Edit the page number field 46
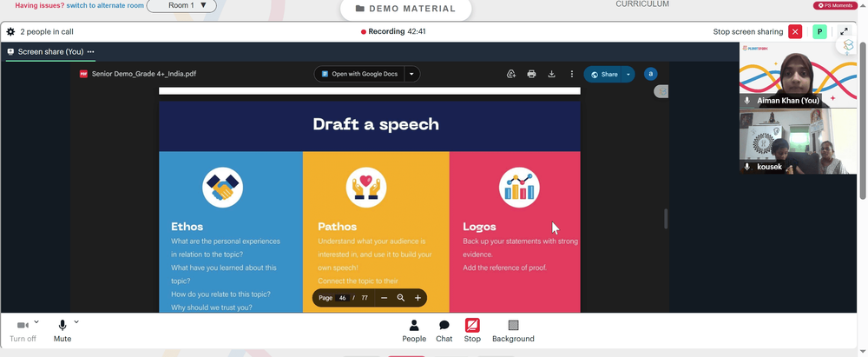 [x=342, y=298]
